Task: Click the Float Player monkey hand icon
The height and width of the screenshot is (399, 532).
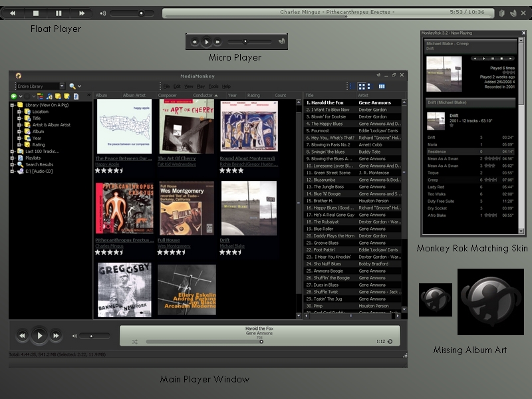Action: [513, 13]
